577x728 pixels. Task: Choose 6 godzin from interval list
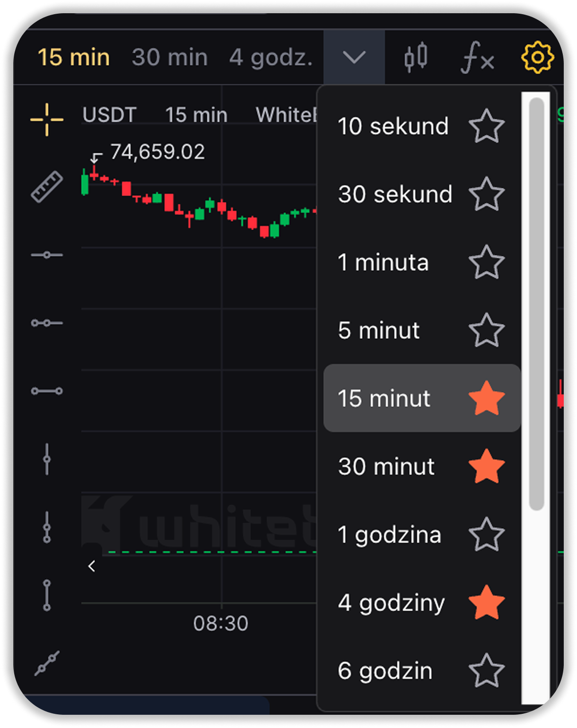coord(385,671)
